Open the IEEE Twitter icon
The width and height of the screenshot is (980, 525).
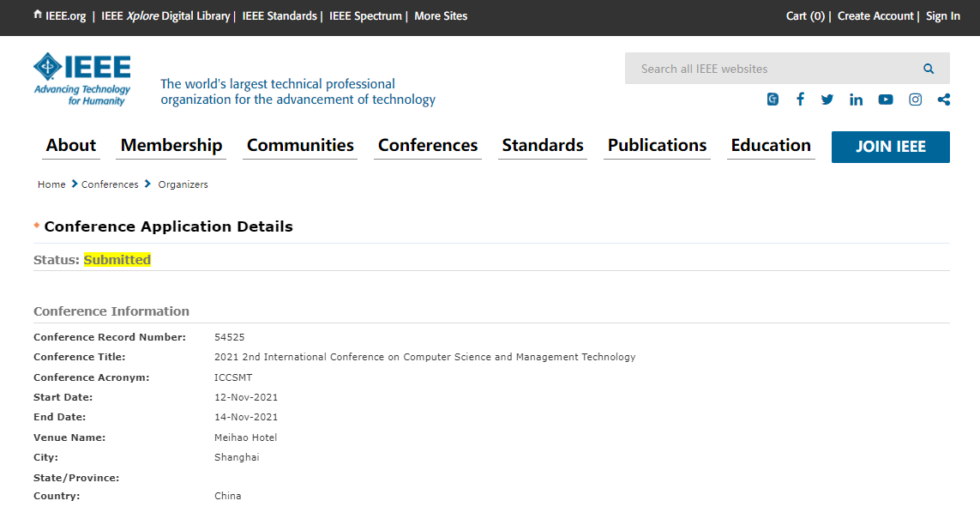coord(827,100)
